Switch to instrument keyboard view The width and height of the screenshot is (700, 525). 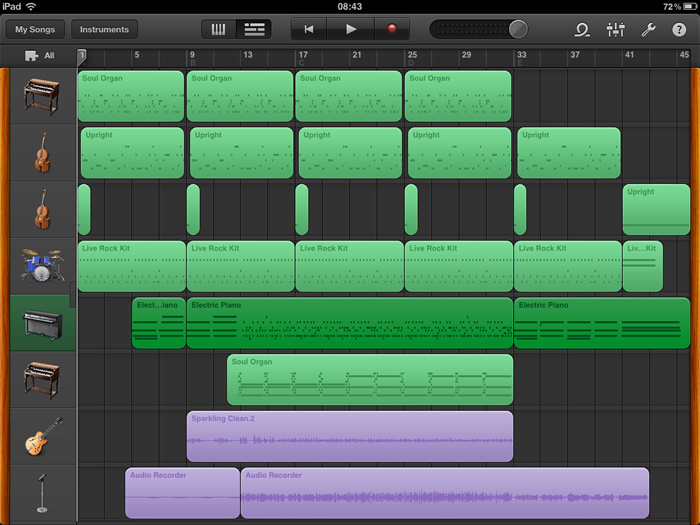point(218,29)
